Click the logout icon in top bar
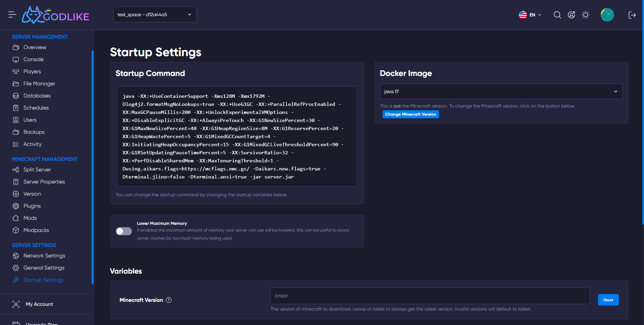This screenshot has width=644, height=325. (x=632, y=15)
